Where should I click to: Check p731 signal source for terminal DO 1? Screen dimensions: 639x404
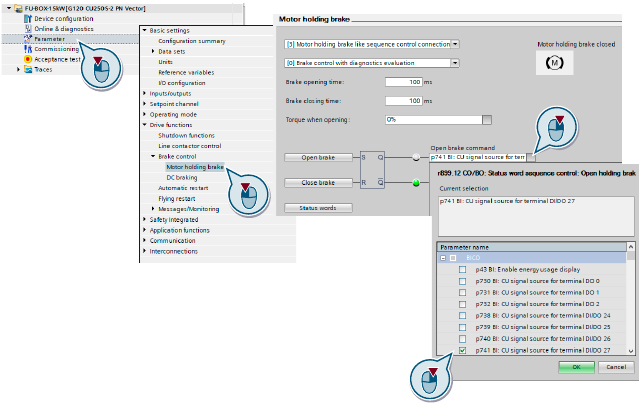462,293
